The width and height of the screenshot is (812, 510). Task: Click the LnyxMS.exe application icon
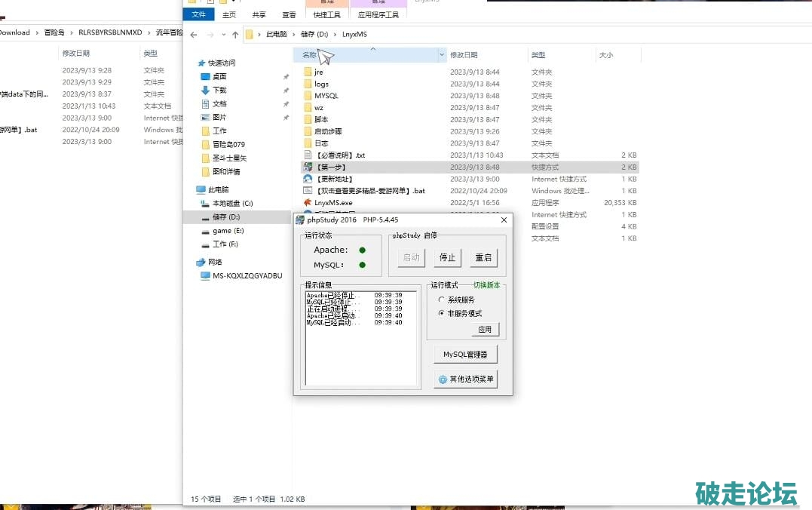[308, 203]
